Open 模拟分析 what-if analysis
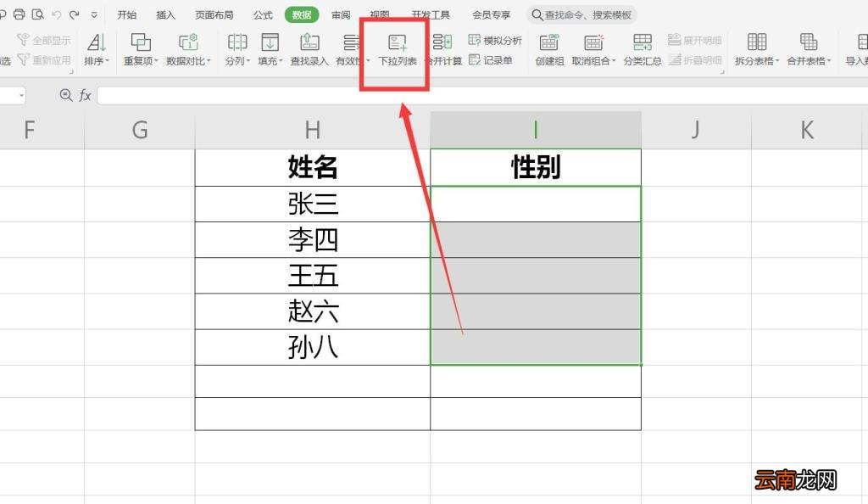The image size is (868, 504). click(495, 40)
